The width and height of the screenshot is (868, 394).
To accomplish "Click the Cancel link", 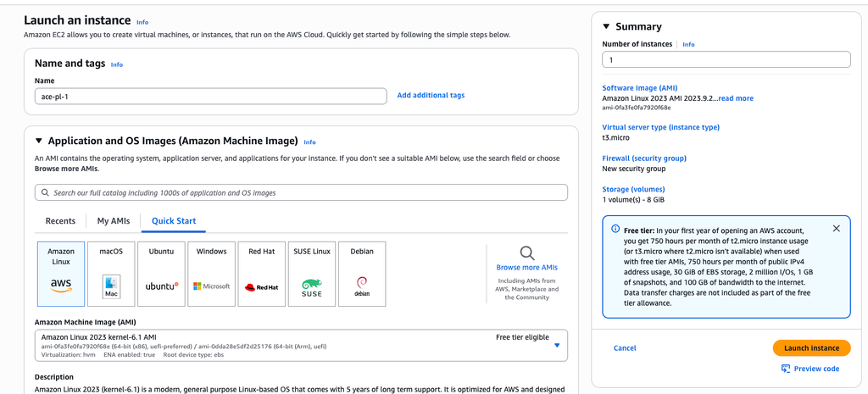I will click(625, 348).
